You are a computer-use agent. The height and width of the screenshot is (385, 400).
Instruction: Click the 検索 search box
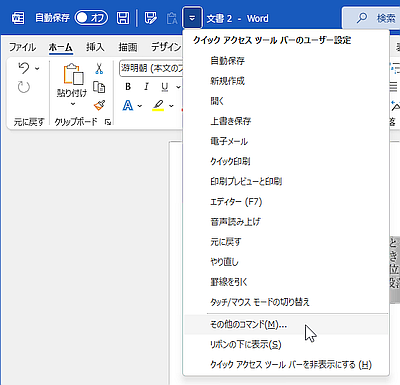371,18
